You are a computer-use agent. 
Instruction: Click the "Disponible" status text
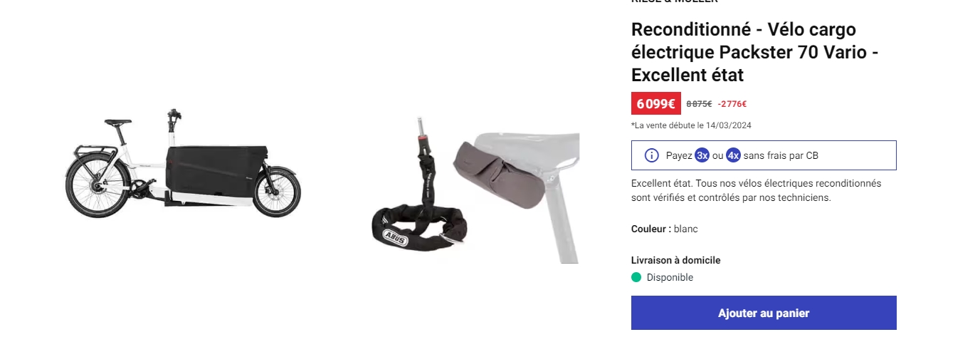point(670,277)
